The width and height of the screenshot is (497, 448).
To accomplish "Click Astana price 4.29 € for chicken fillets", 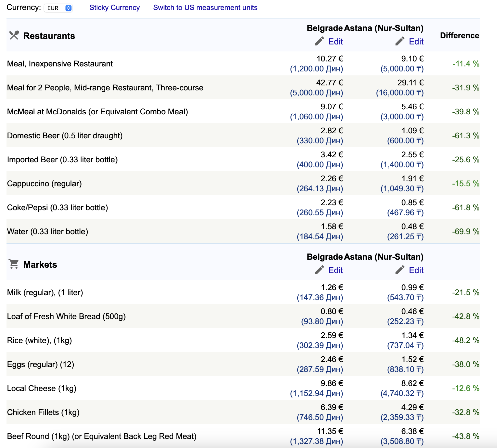I will tap(412, 407).
